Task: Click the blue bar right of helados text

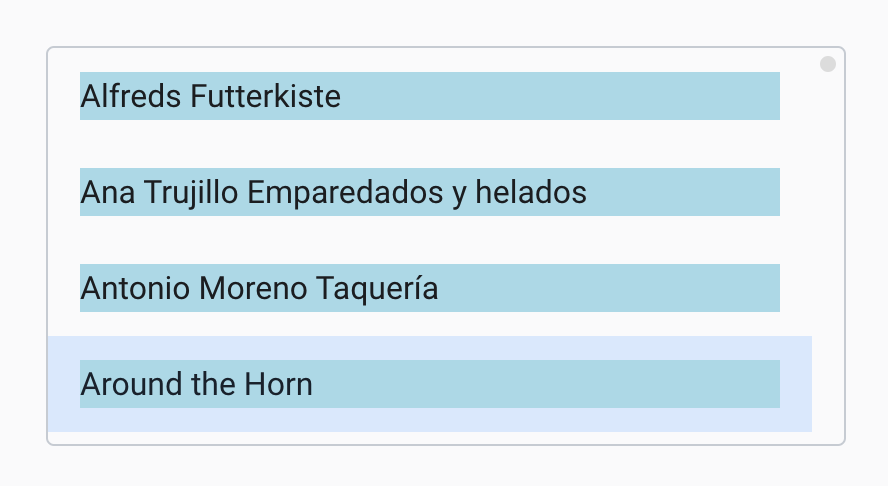Action: coord(683,192)
